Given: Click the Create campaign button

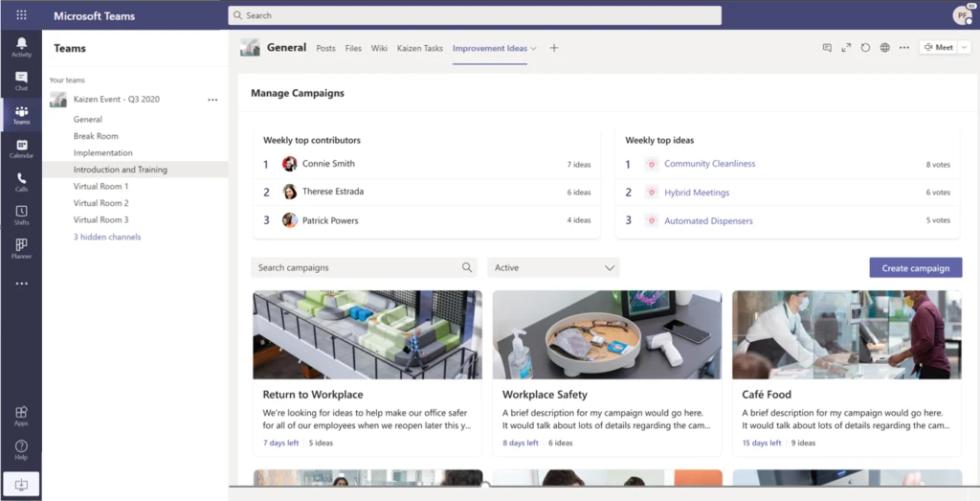Looking at the screenshot, I should point(915,268).
